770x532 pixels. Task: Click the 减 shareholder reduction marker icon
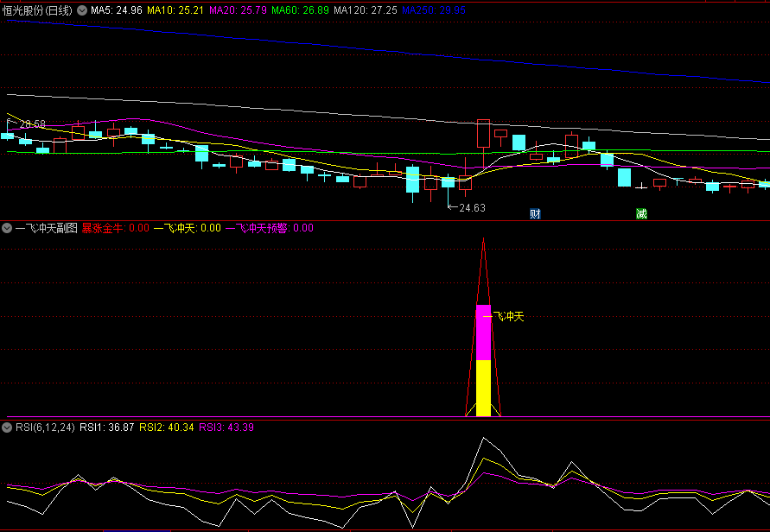(x=641, y=213)
